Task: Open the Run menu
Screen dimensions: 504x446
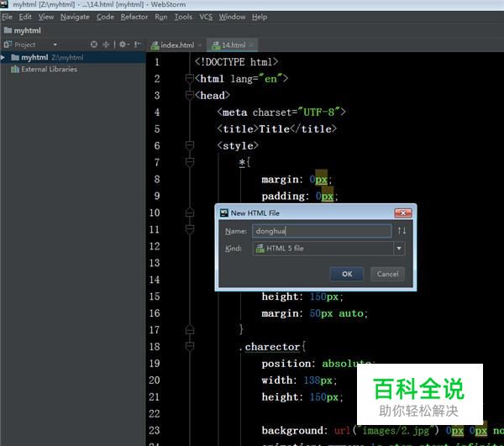Action: point(160,17)
